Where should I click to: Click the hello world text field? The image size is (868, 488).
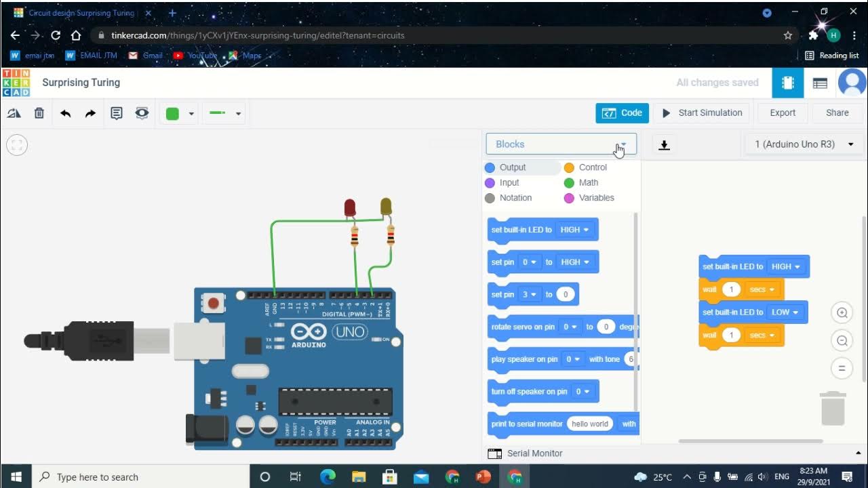589,424
